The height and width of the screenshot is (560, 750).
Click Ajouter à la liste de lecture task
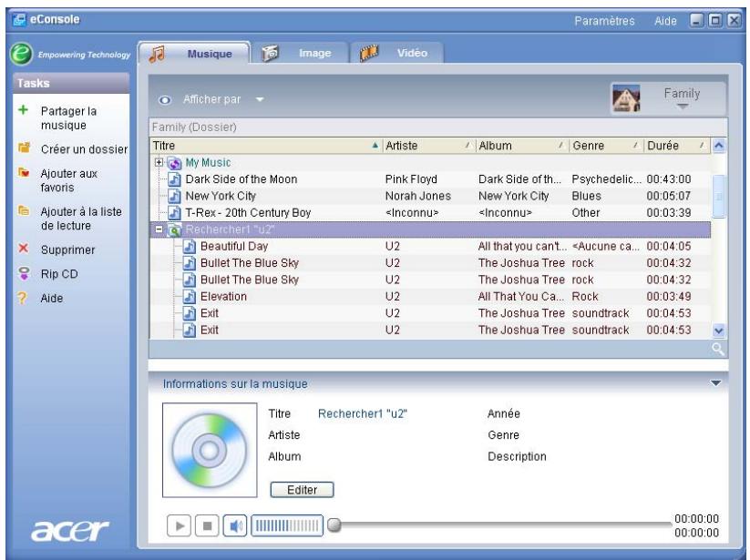[81, 219]
